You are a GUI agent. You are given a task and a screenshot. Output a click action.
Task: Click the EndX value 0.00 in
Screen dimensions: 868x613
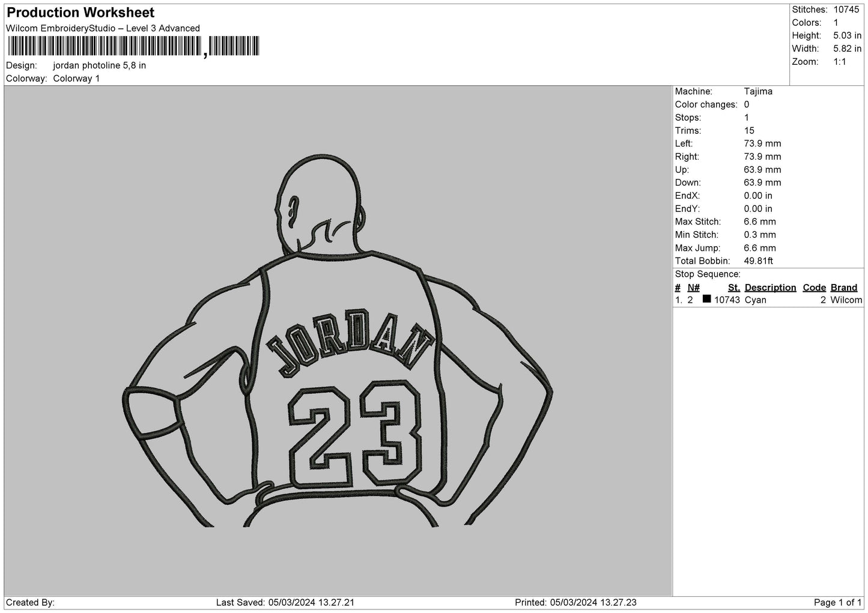[758, 196]
